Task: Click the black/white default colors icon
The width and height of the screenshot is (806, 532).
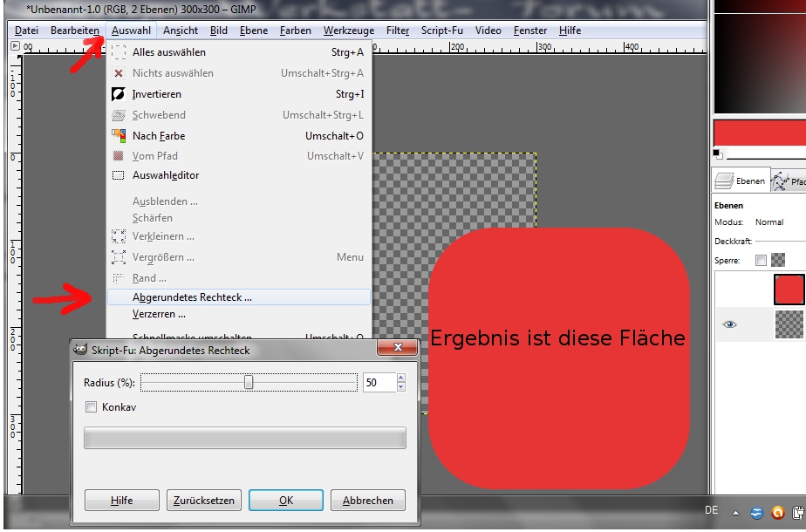Action: point(718,153)
